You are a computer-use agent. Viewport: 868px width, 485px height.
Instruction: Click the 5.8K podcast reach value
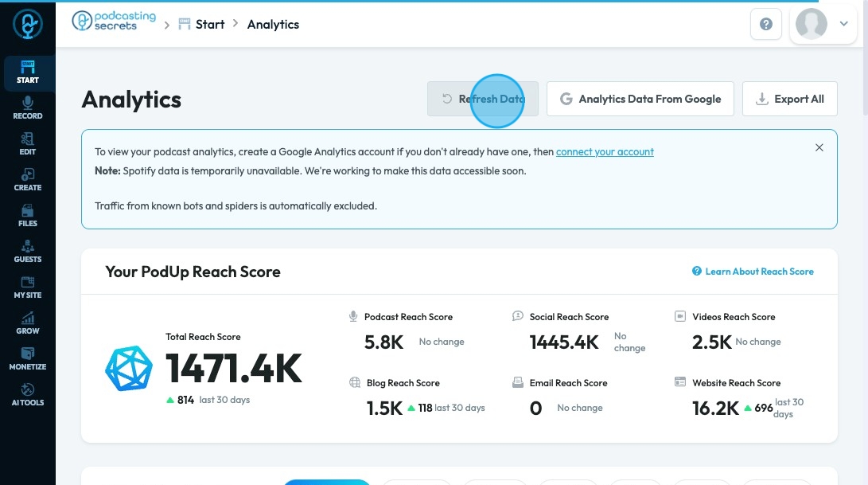(x=383, y=342)
